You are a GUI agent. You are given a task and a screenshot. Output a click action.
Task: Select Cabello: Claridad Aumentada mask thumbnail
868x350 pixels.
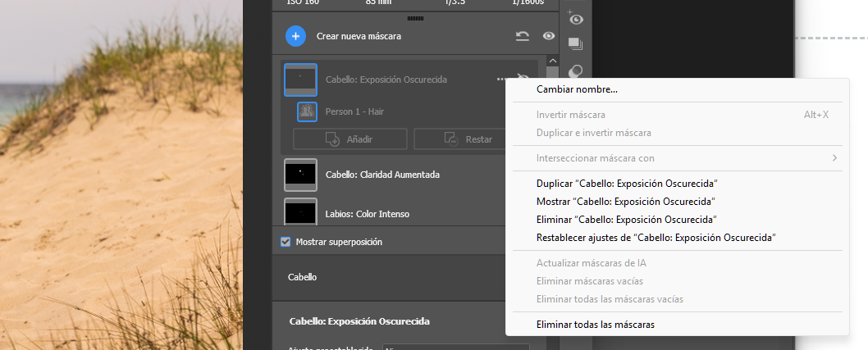pyautogui.click(x=300, y=175)
